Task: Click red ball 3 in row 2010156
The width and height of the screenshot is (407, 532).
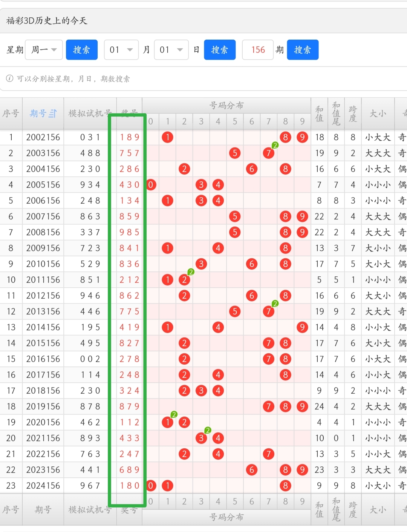Action: point(201,264)
